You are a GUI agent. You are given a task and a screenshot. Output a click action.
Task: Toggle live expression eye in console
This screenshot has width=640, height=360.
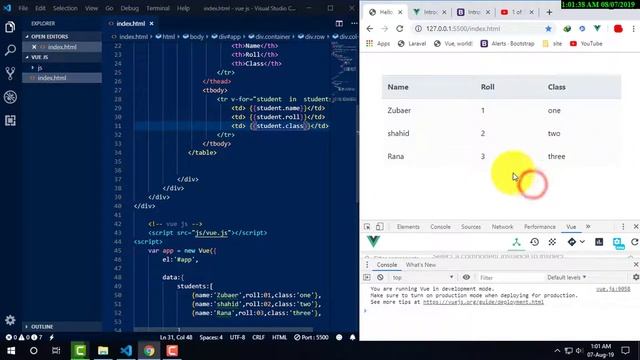coord(466,278)
